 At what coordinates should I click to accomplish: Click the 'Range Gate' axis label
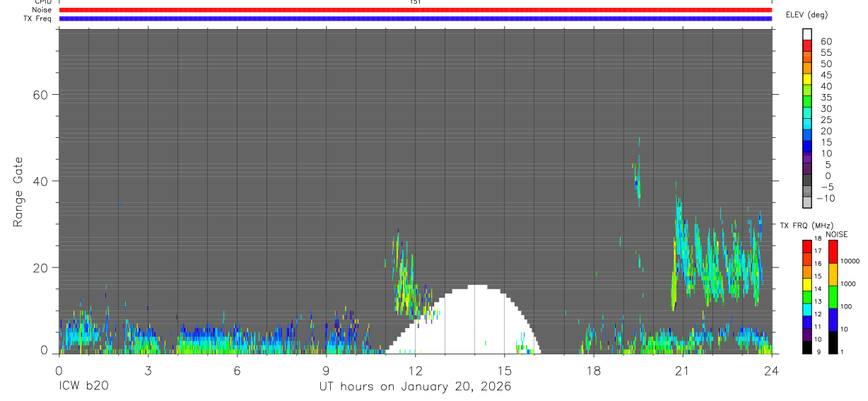[x=19, y=191]
